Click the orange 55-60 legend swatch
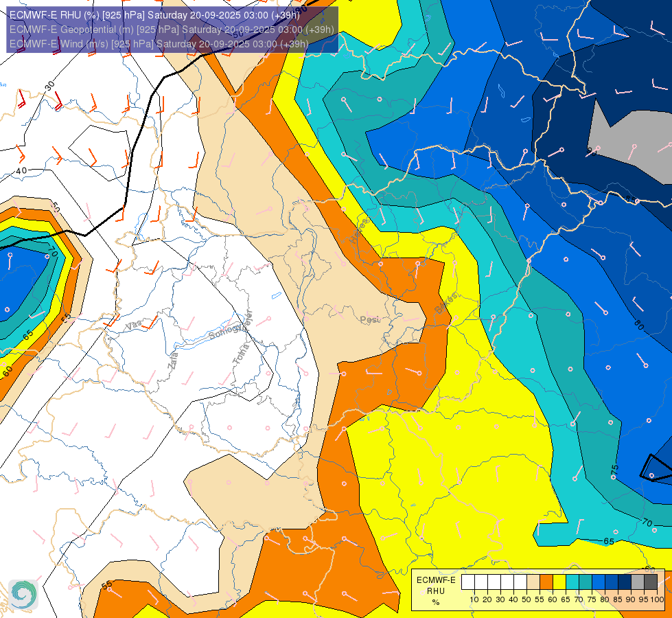 coord(546,582)
